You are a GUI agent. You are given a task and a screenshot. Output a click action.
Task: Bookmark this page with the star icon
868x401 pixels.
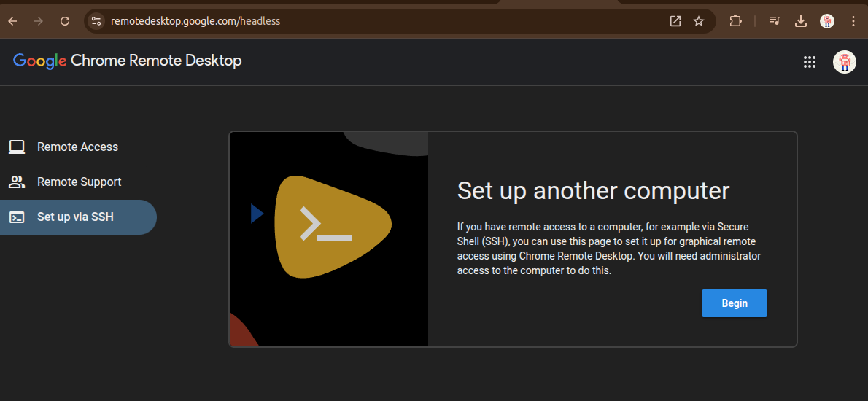point(699,22)
